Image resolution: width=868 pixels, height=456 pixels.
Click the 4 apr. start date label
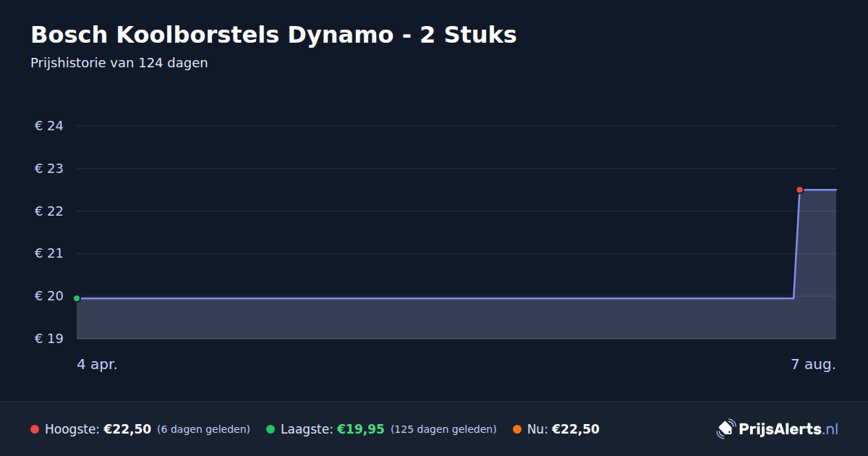point(97,365)
